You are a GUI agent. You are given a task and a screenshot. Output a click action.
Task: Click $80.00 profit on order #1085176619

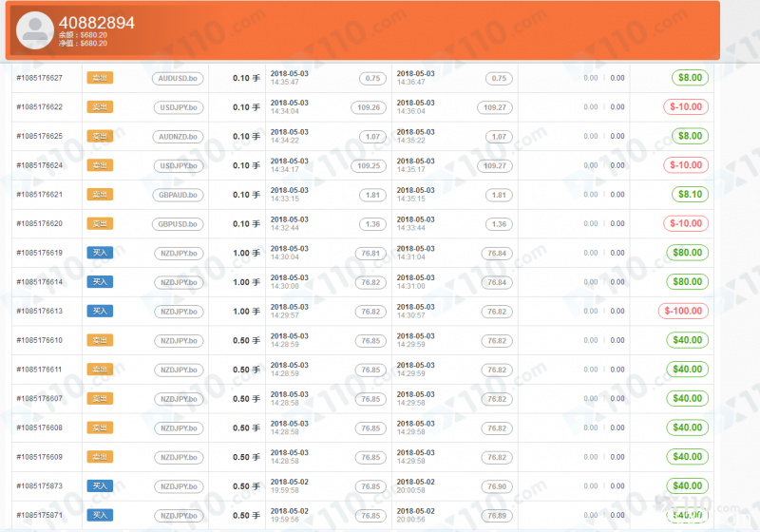[x=687, y=253]
